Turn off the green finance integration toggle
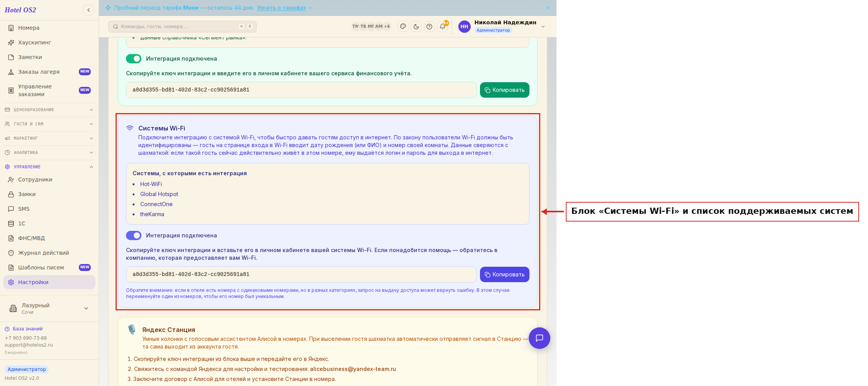Screen dimensions: 868x386 [134, 59]
